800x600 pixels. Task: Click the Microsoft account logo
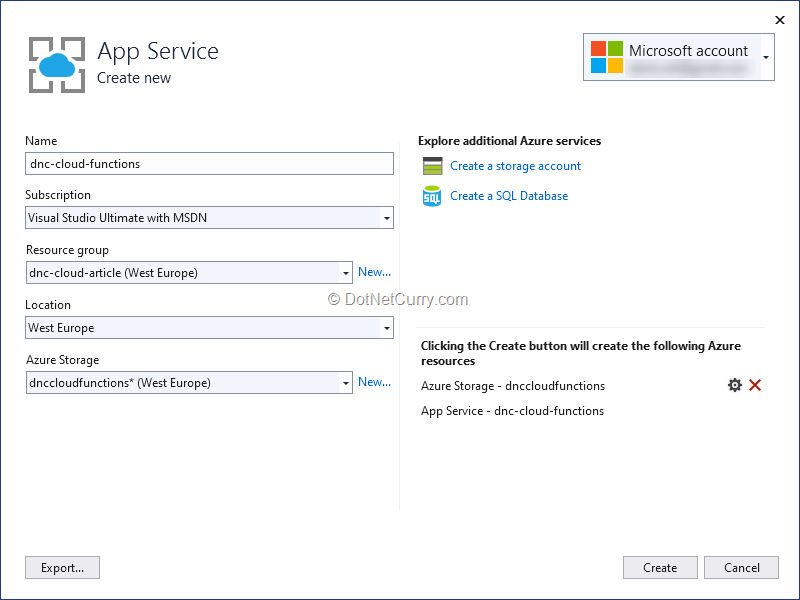pyautogui.click(x=607, y=57)
